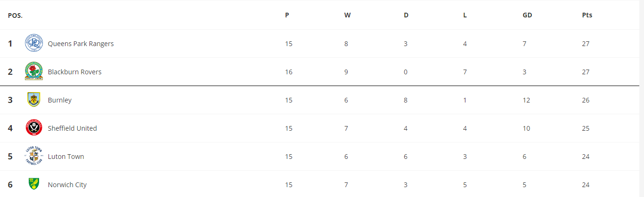This screenshot has height=197, width=644.
Task: Sort table by GD column header
Action: click(527, 15)
